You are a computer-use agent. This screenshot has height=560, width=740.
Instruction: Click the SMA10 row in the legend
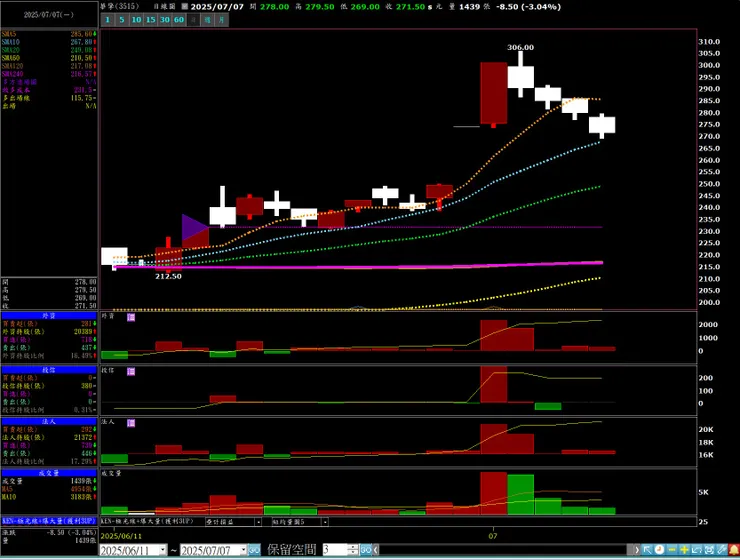pyautogui.click(x=49, y=42)
